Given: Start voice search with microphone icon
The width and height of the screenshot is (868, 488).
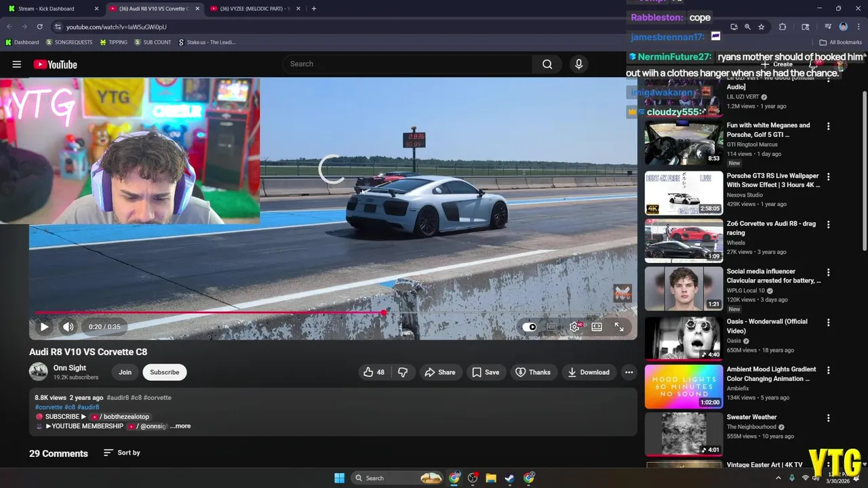Looking at the screenshot, I should pyautogui.click(x=578, y=64).
